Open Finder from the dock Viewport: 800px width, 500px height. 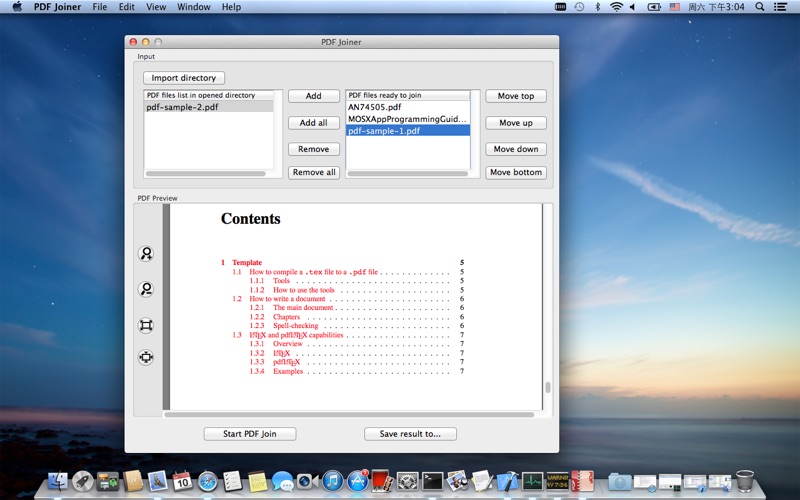pos(58,481)
